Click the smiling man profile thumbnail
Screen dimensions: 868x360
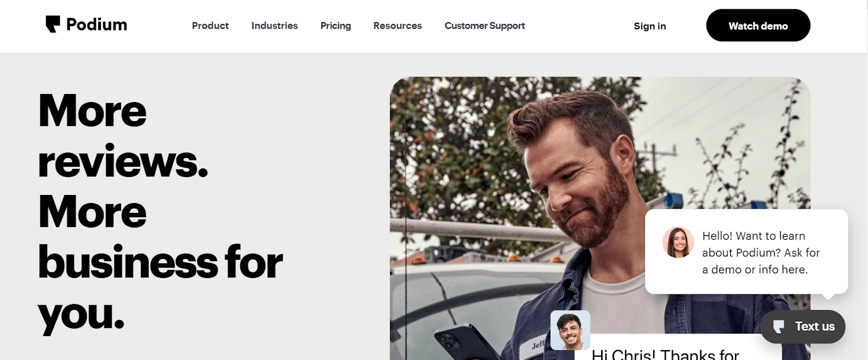pos(570,330)
